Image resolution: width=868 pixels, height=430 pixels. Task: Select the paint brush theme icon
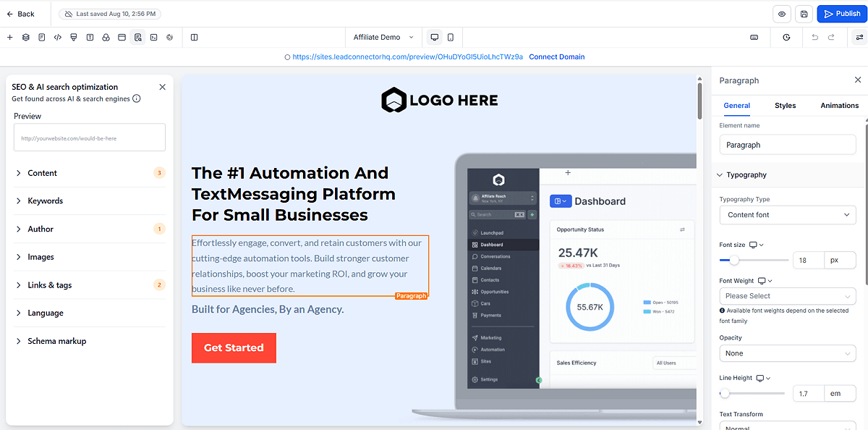(x=74, y=37)
